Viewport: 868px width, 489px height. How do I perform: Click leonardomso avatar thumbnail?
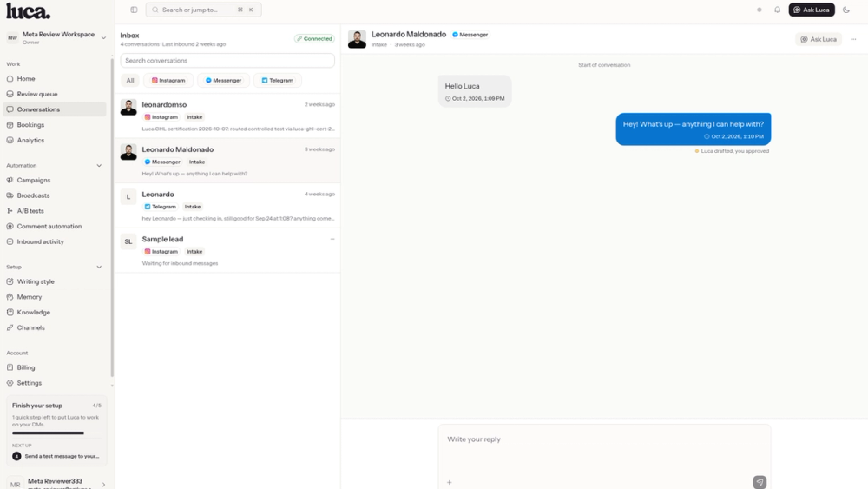pos(128,108)
